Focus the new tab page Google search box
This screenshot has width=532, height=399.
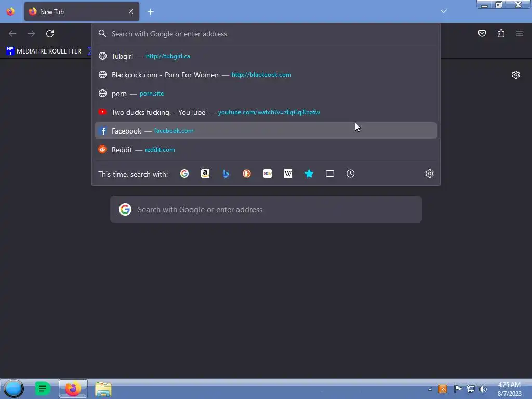[266, 209]
